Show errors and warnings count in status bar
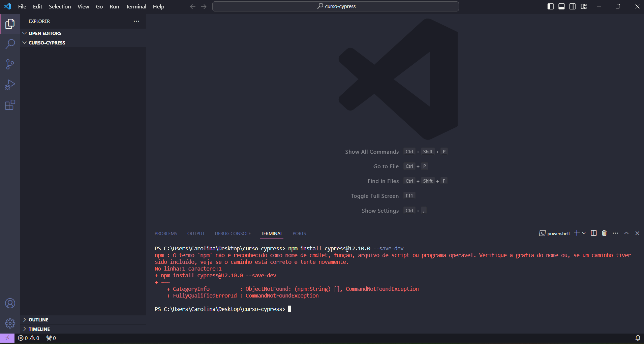The height and width of the screenshot is (344, 644). click(x=29, y=338)
